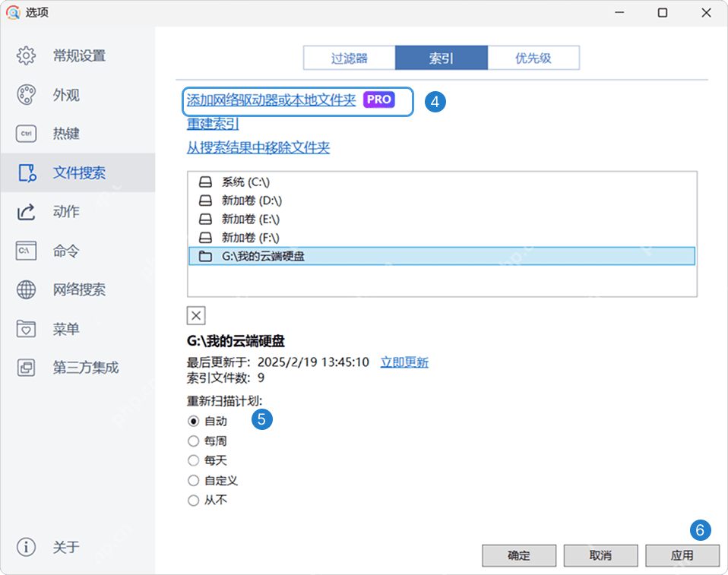Image resolution: width=728 pixels, height=575 pixels.
Task: Open the 关于 info icon
Action: click(x=26, y=547)
